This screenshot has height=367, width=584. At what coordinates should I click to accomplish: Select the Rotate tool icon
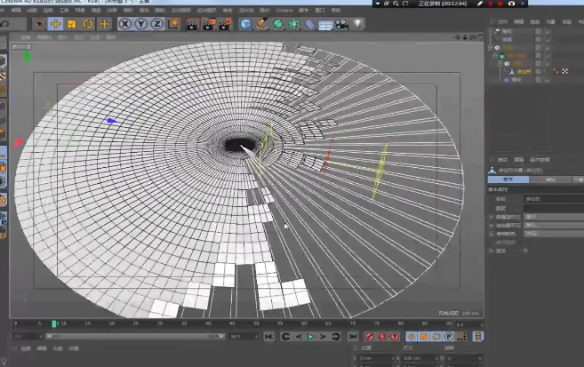(88, 24)
